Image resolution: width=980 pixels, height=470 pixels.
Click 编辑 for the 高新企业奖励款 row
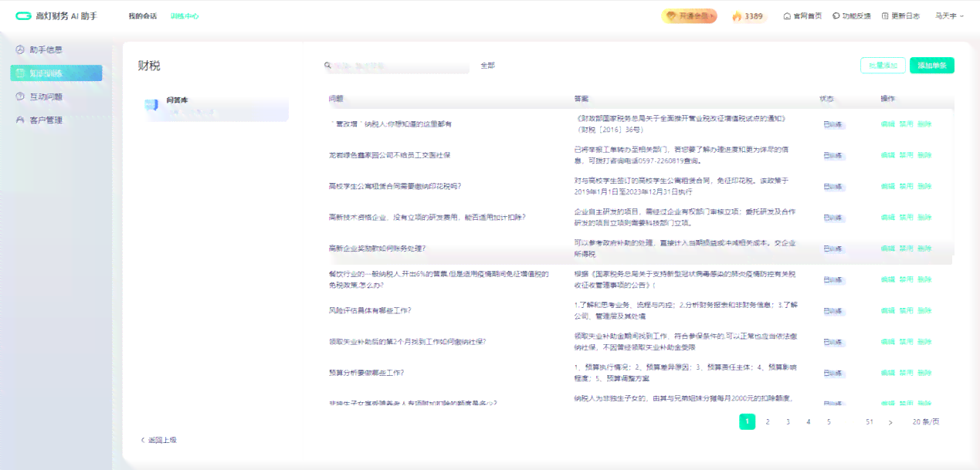pos(887,249)
